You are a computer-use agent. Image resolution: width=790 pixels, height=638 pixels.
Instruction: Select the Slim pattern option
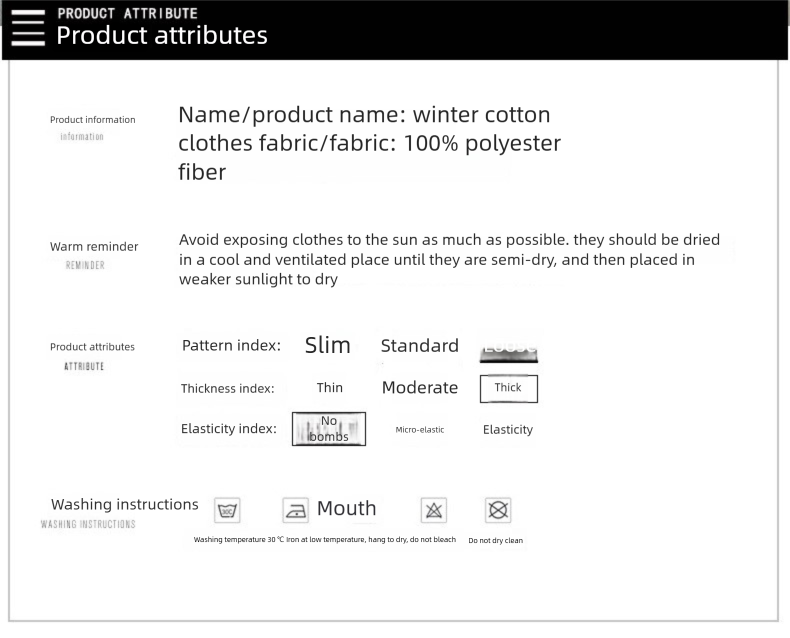328,346
